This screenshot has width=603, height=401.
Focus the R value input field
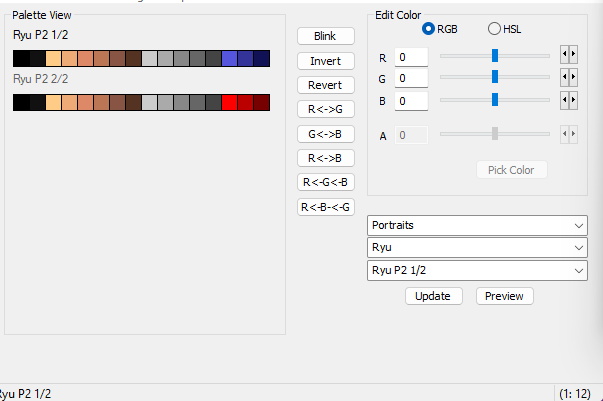pos(411,57)
